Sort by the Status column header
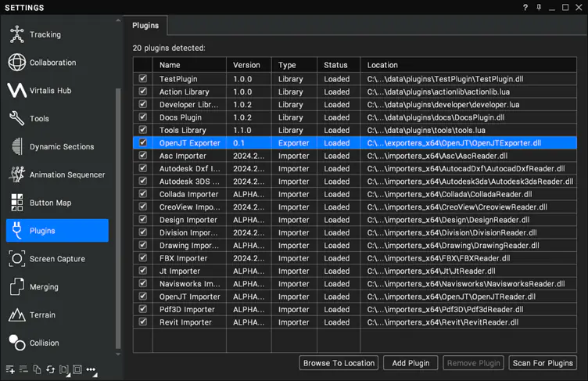Viewport: 588px width, 381px height. (x=339, y=65)
